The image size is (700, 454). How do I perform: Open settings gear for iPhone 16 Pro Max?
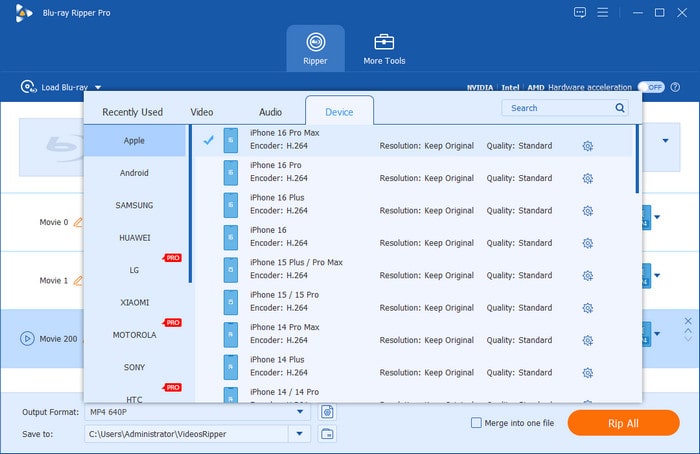click(x=587, y=146)
